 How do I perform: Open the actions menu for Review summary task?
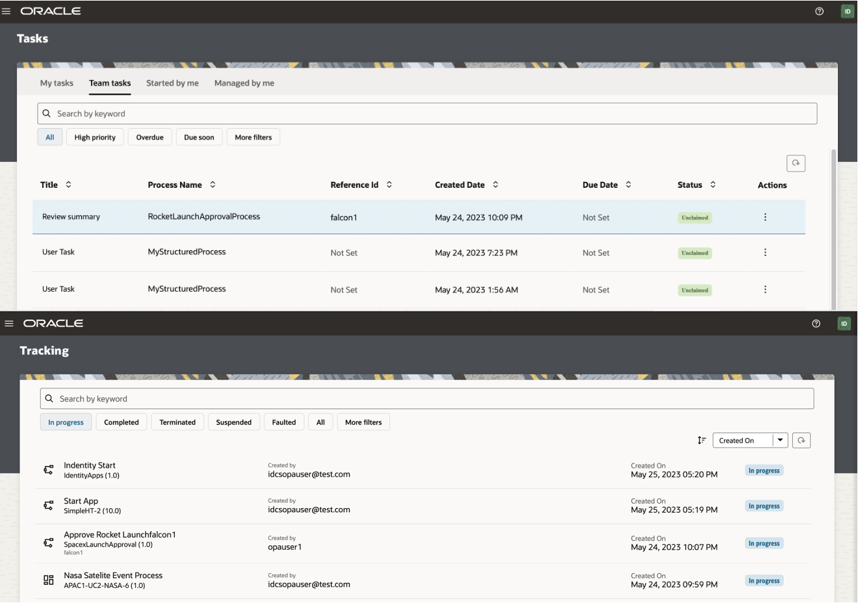coord(765,216)
